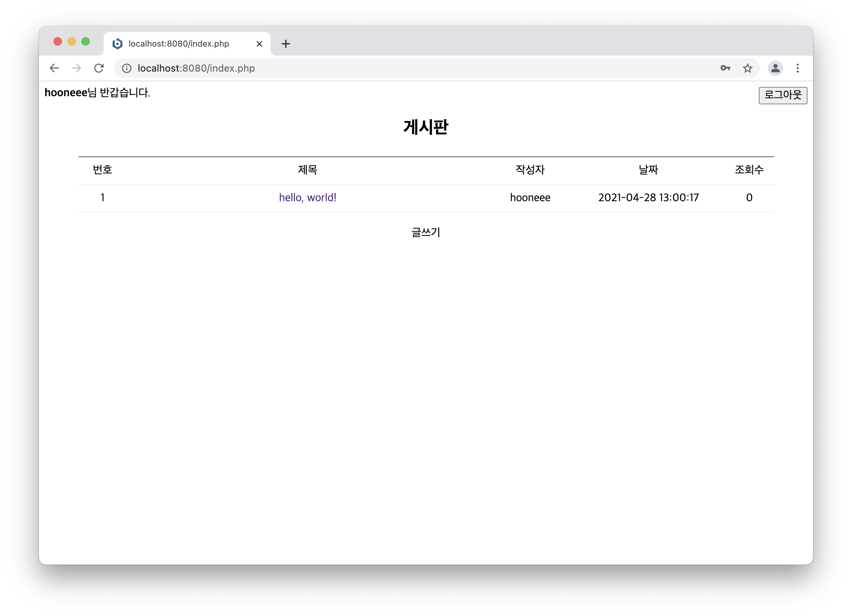Viewport: 852px width, 616px height.
Task: Click the red window close button
Action: [x=58, y=41]
